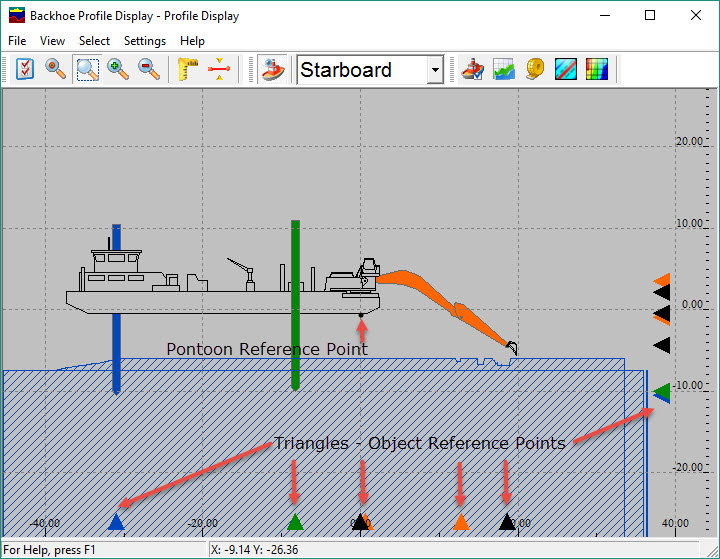
Task: Click the dropdown arrow beside Starboard
Action: [435, 70]
